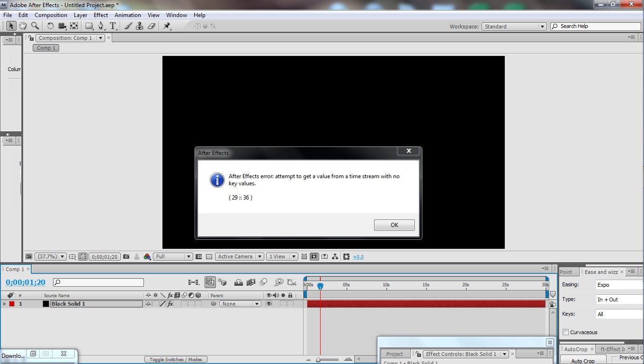Select the Hand tool
Viewport: 644px width, 364px height.
click(x=23, y=26)
